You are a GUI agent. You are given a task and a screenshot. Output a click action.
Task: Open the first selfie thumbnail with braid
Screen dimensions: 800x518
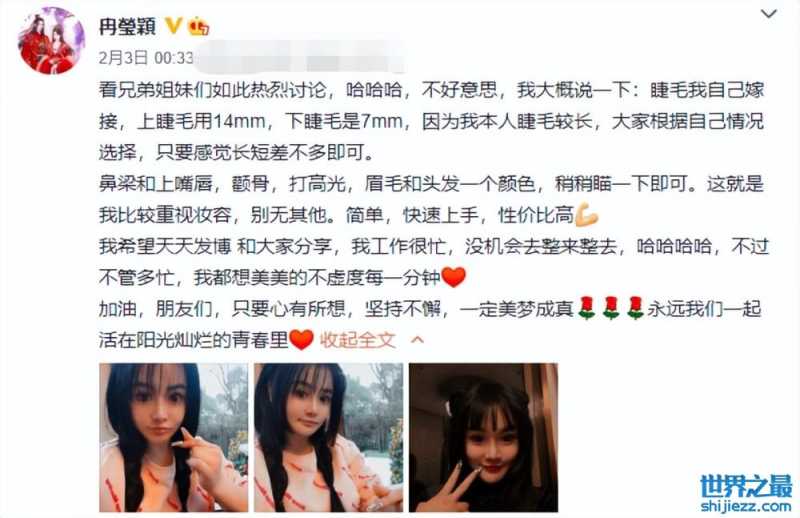click(173, 437)
